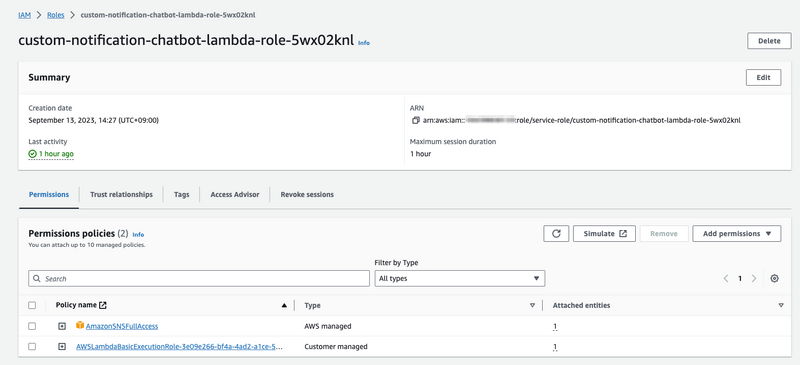This screenshot has height=365, width=800.
Task: Click the refresh policies icon button
Action: (556, 234)
